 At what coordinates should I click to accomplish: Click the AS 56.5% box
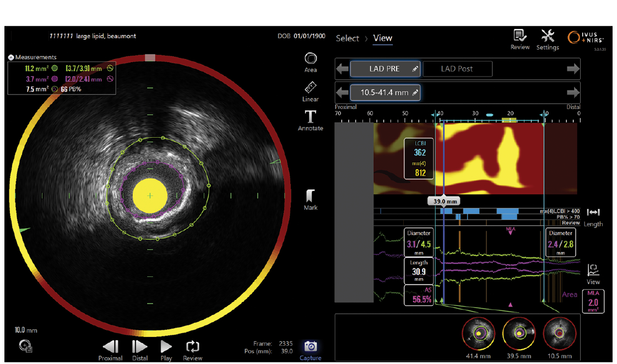pos(419,295)
